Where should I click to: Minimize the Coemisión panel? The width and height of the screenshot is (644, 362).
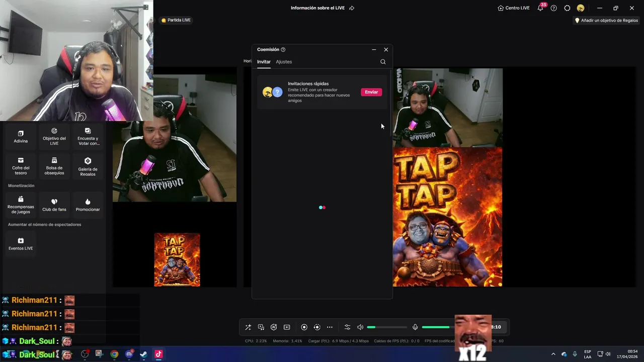374,50
